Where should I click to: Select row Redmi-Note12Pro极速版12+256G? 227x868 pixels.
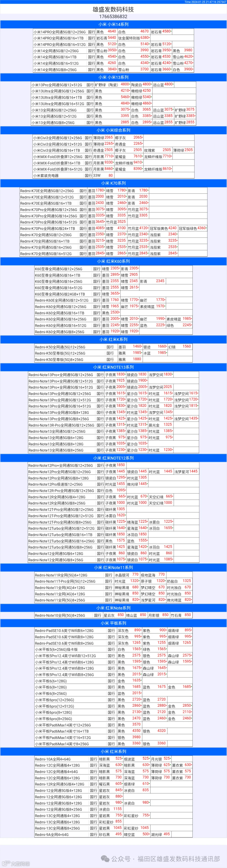(x=113, y=484)
